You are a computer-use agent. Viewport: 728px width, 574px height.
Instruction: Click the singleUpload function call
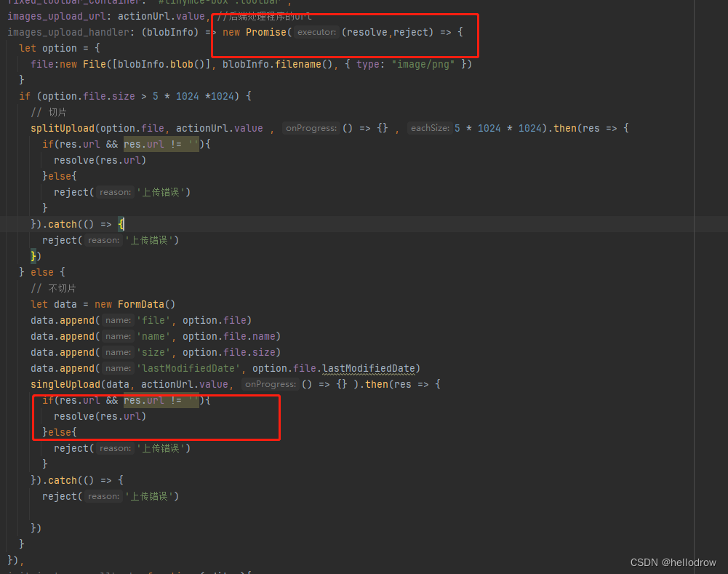pos(69,384)
